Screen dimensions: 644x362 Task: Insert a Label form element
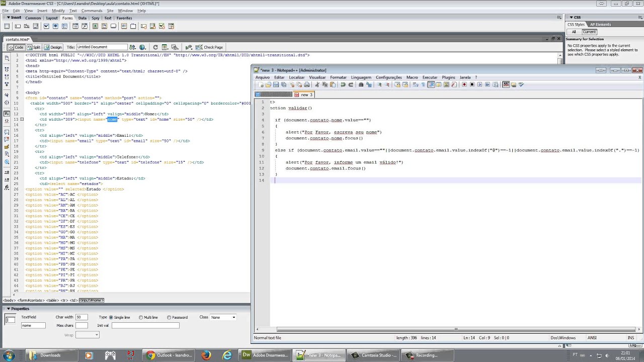[123, 26]
